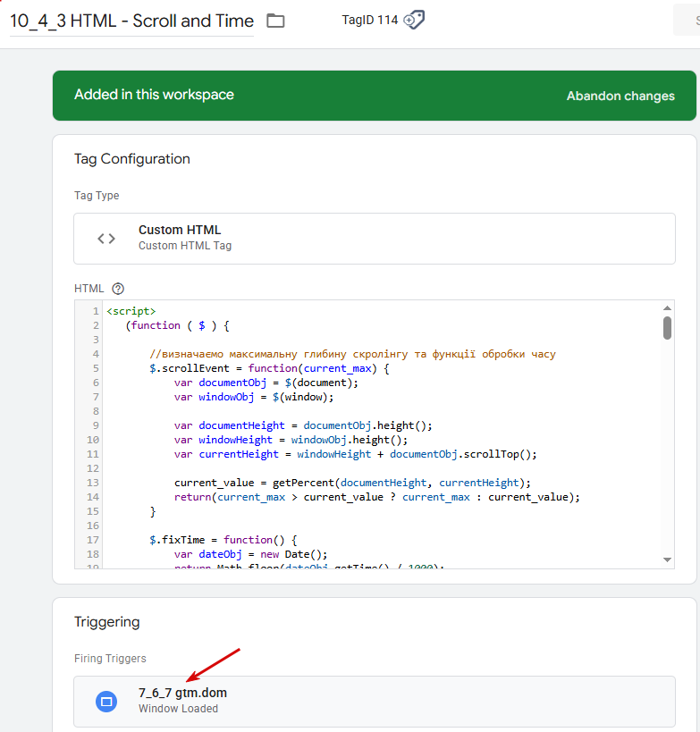Click the code editor scroll down arrow

[x=667, y=560]
